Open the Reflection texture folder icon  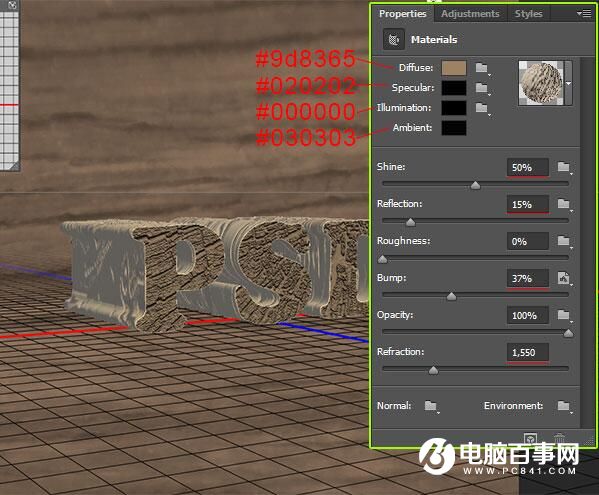[x=564, y=204]
